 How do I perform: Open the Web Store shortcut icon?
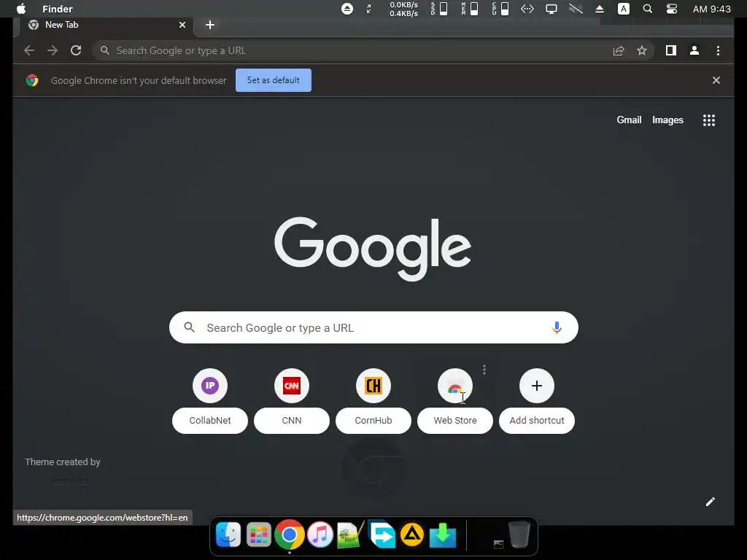coord(455,386)
